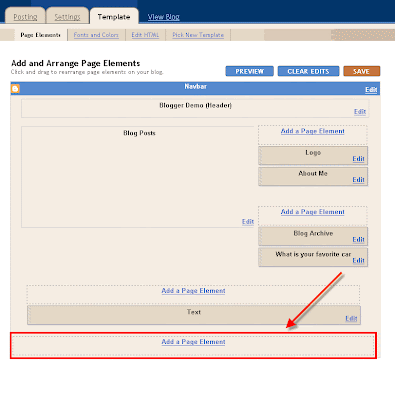Add a Page Element above Text widget
The height and width of the screenshot is (400, 395).
pos(193,291)
